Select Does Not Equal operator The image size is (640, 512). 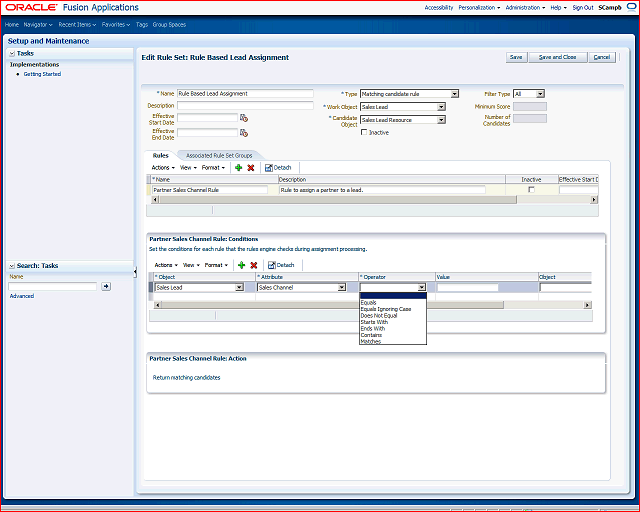click(379, 316)
